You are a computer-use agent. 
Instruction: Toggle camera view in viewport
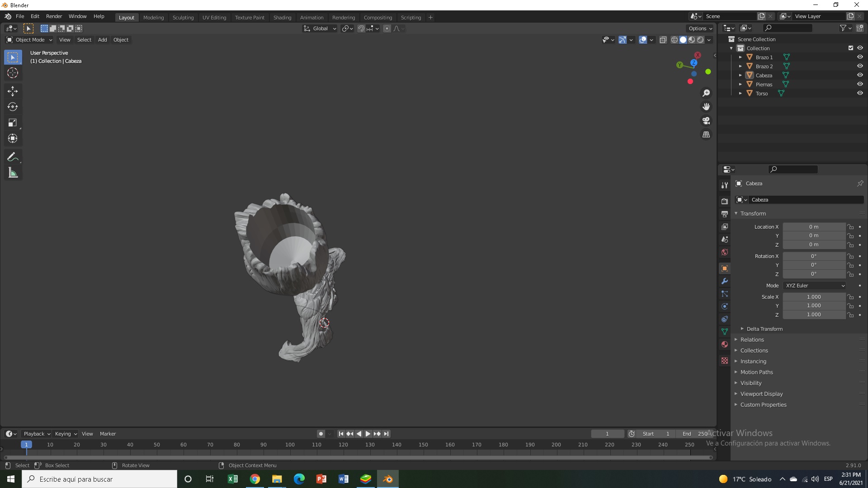(x=706, y=121)
